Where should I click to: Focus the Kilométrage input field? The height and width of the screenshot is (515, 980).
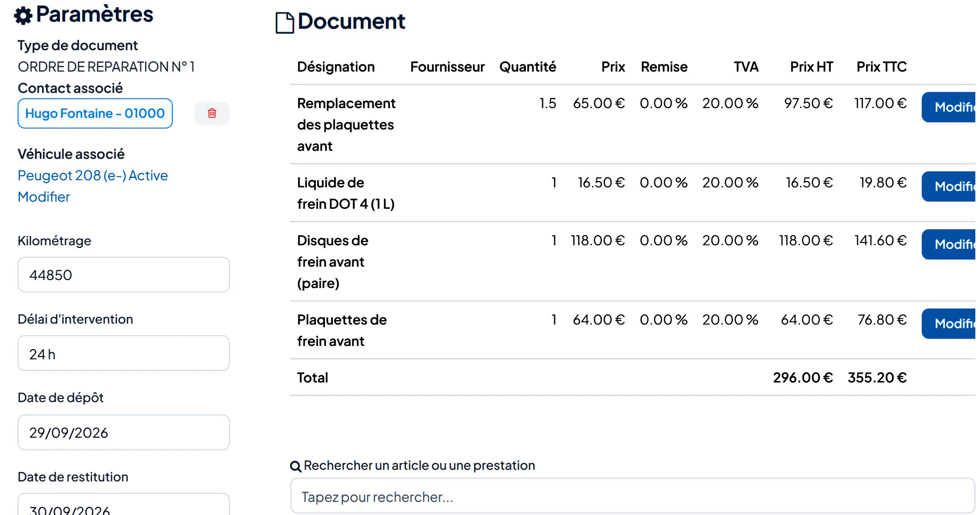123,275
